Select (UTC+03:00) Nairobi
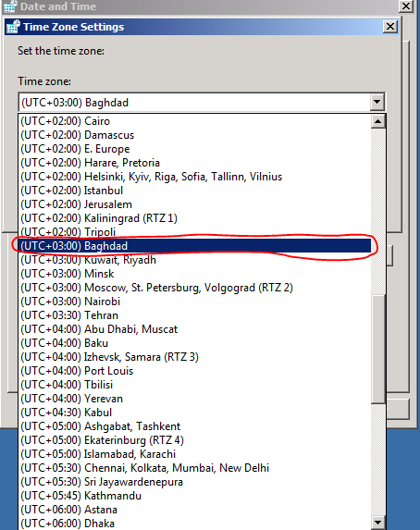Viewport: 420px width, 530px height. point(195,302)
